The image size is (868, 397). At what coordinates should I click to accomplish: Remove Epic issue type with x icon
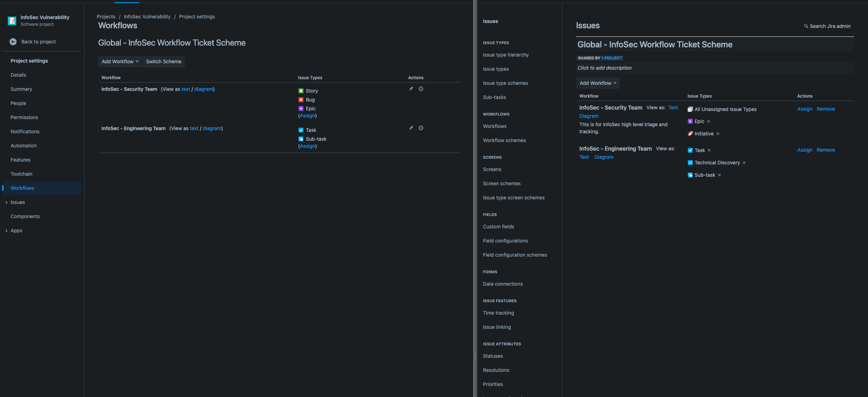click(x=708, y=121)
